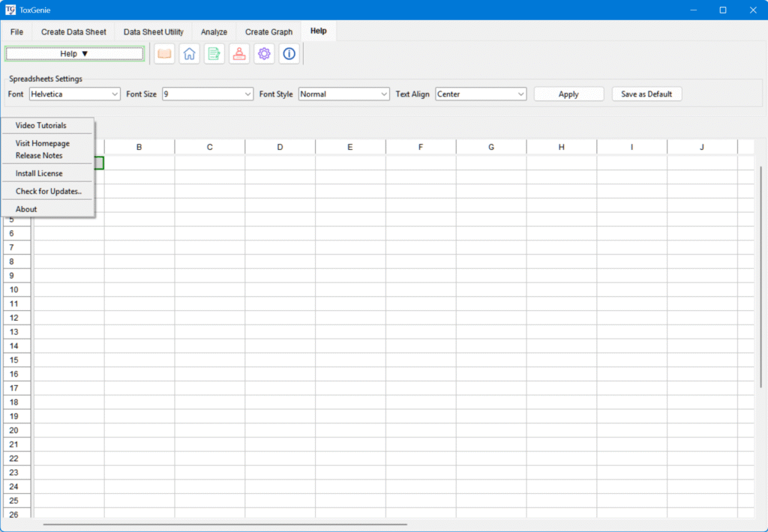Click cell in column G, row 18

coord(491,402)
